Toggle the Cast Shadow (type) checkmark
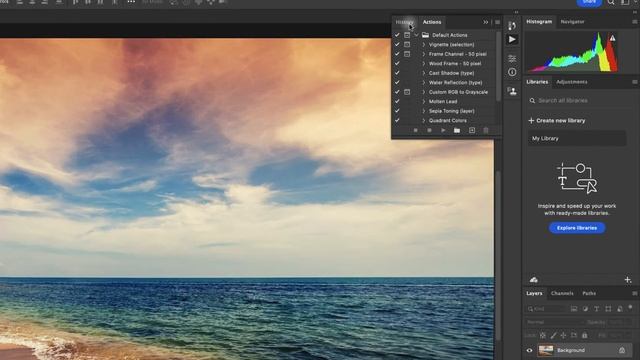The width and height of the screenshot is (640, 360). (x=397, y=73)
